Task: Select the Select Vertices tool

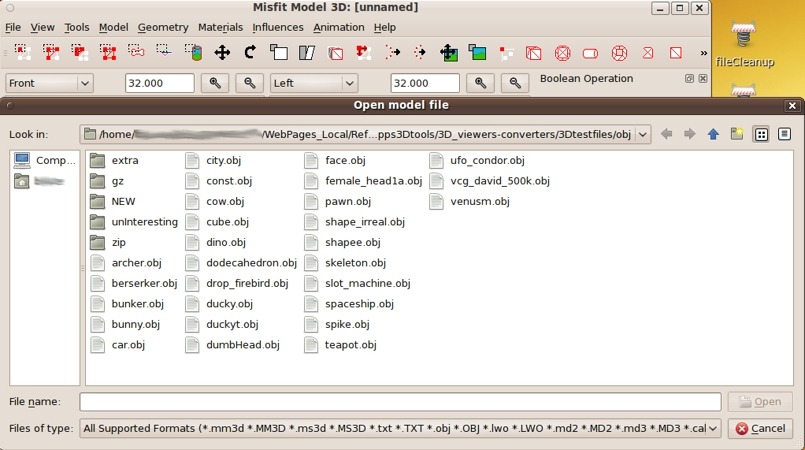Action: point(22,52)
